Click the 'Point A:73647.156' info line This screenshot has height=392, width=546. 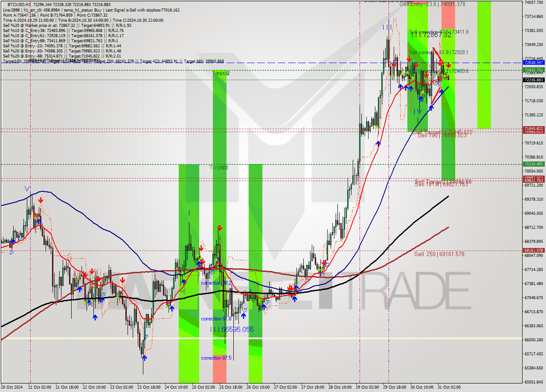point(55,15)
